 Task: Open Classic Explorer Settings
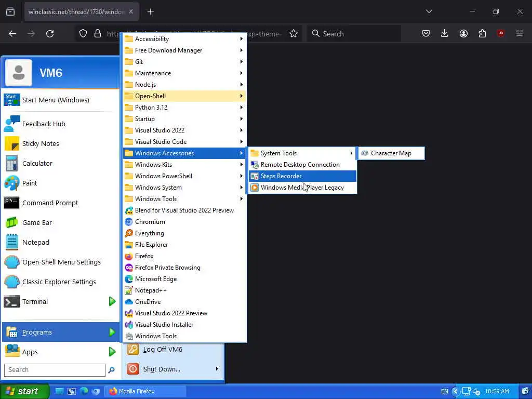60,282
